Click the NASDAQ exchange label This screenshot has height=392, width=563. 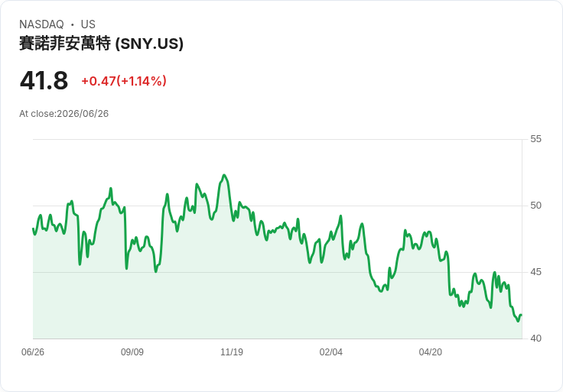pyautogui.click(x=41, y=24)
